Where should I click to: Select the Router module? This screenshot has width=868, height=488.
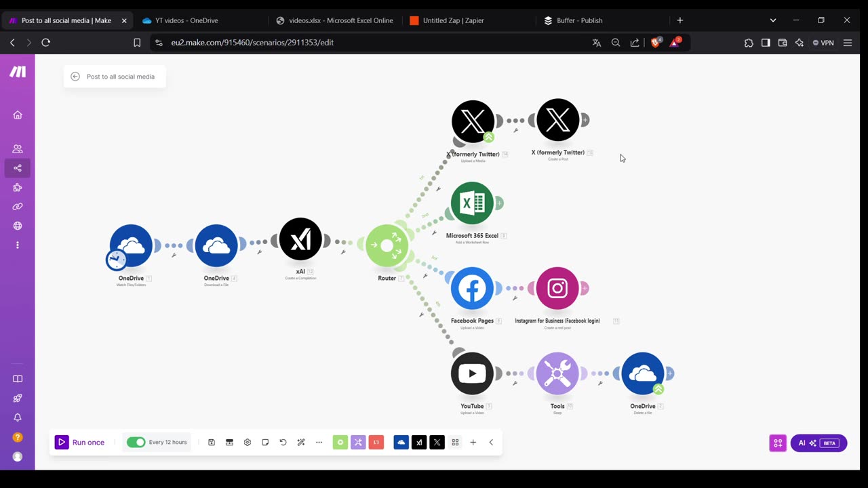(x=387, y=245)
